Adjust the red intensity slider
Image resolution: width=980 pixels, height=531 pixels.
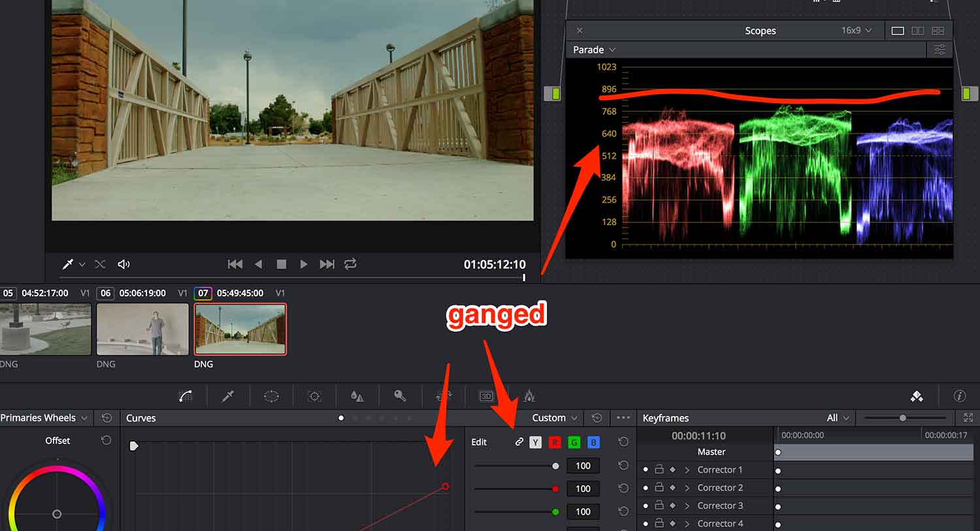(x=555, y=488)
